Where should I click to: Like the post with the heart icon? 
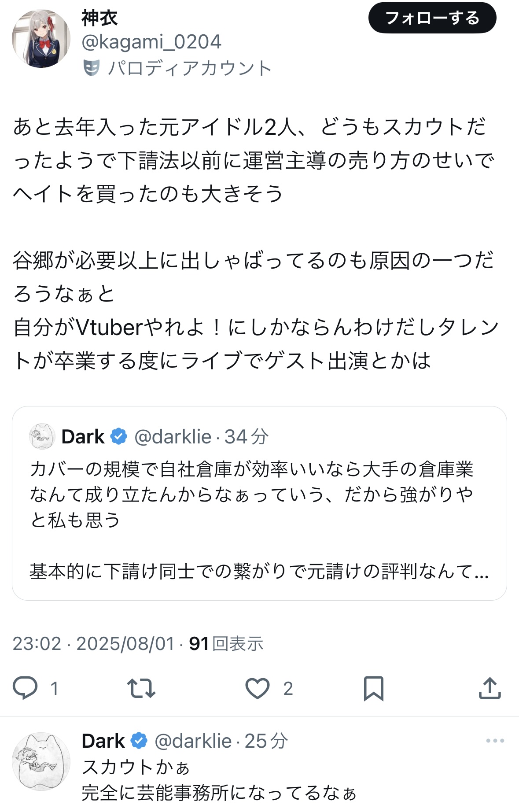(258, 688)
